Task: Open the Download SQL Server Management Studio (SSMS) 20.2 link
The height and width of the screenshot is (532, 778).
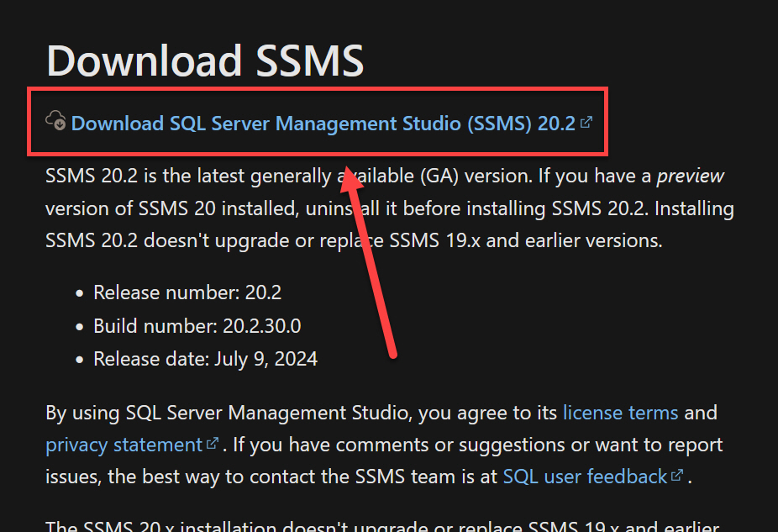Action: click(x=323, y=124)
